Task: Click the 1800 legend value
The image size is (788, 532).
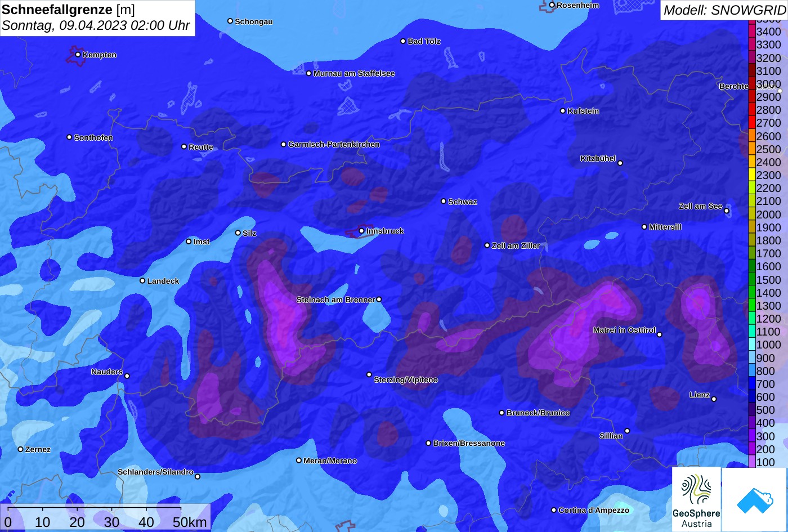Action: coord(768,240)
